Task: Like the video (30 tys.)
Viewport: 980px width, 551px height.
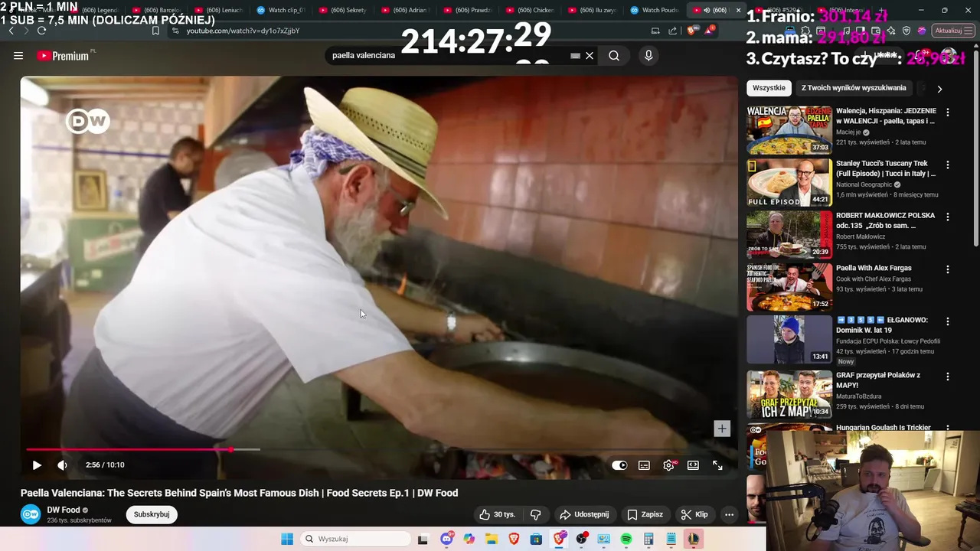Action: pyautogui.click(x=498, y=514)
